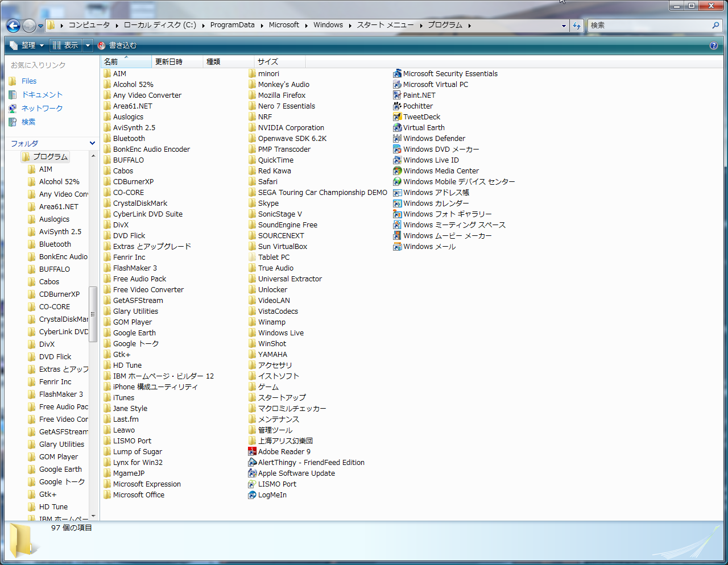728x565 pixels.
Task: Select Windows DVD メーカー shortcut icon
Action: [397, 149]
